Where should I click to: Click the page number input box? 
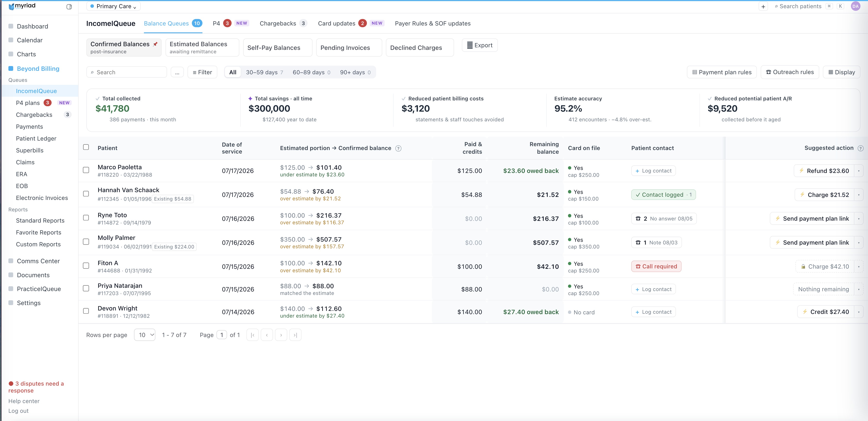click(222, 335)
